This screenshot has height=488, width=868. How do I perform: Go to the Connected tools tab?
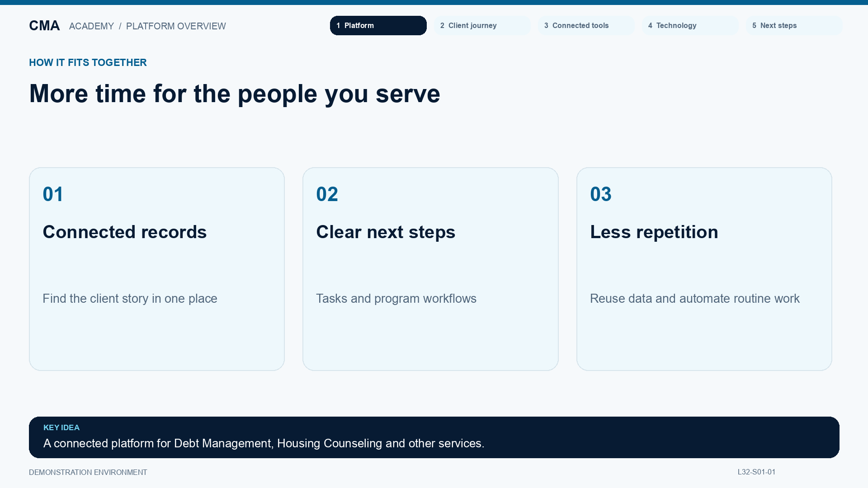586,25
